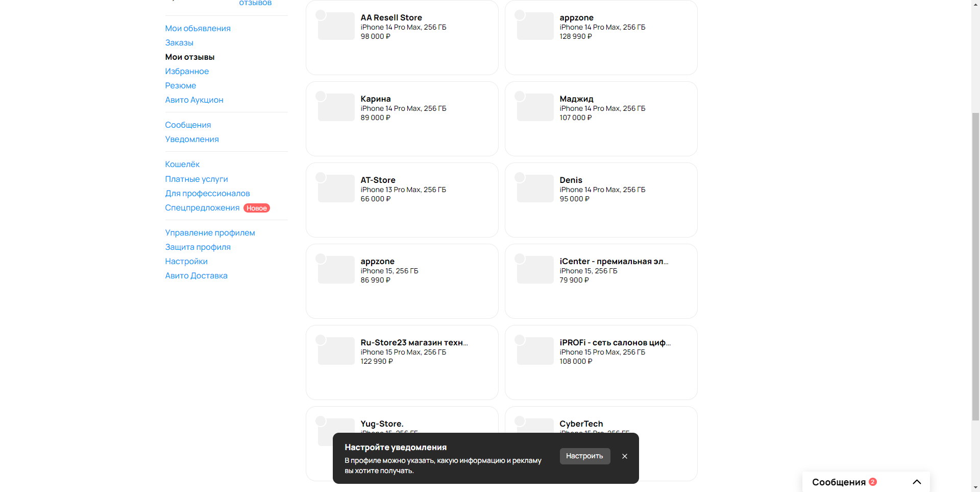The image size is (980, 492).
Task: Open the iPROFi seller name
Action: coord(616,342)
